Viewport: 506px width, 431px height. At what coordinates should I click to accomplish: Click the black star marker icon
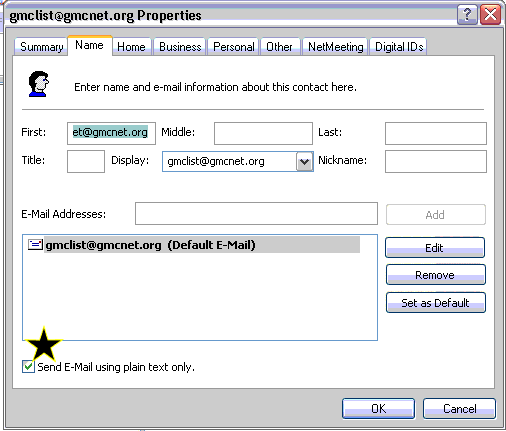[44, 344]
